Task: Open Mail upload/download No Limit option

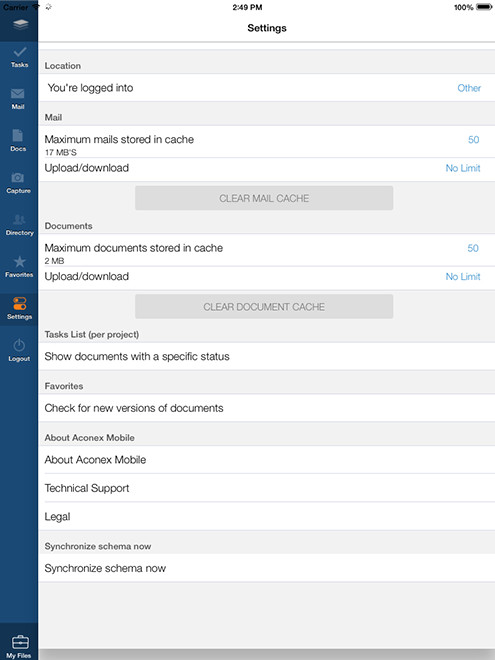Action: [463, 168]
